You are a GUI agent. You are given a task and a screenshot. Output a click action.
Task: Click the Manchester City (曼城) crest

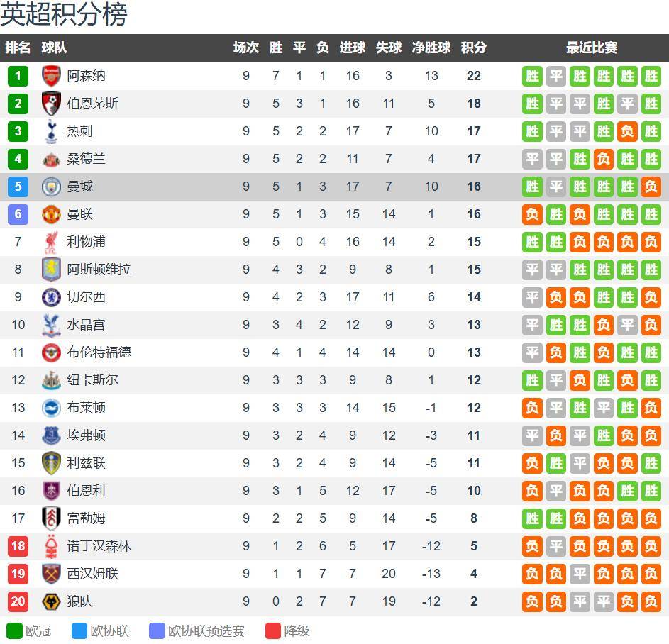click(x=51, y=187)
